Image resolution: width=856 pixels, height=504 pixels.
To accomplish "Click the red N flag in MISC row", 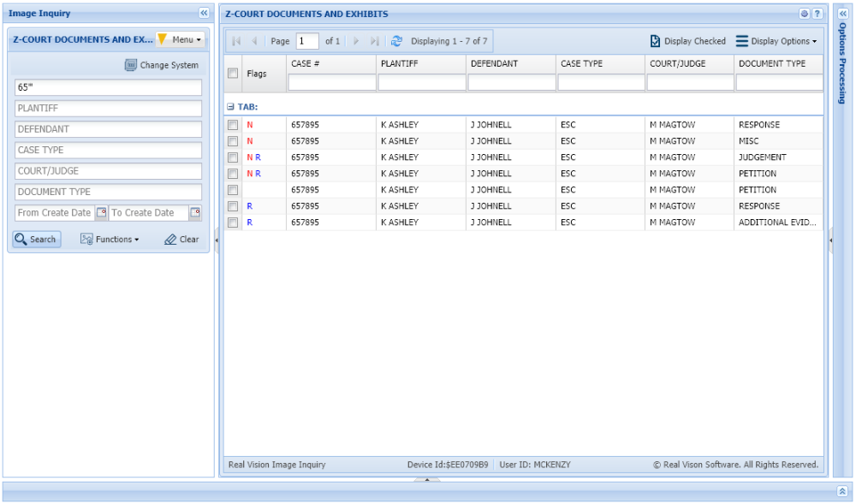I will click(249, 141).
